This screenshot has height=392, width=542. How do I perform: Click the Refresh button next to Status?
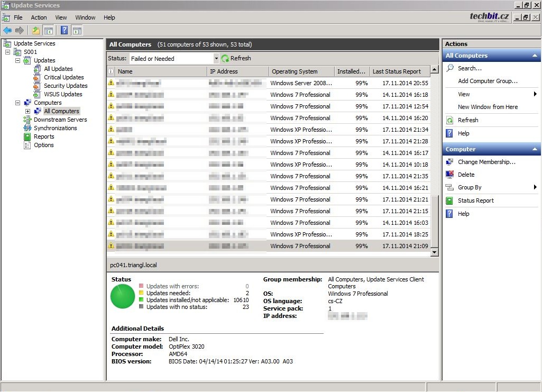point(236,59)
